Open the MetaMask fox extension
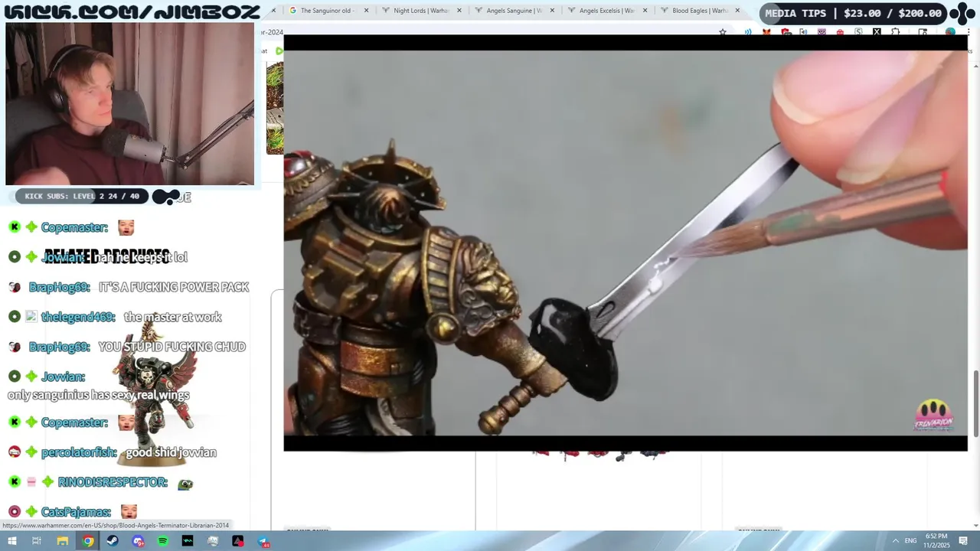980x551 pixels. click(x=766, y=32)
